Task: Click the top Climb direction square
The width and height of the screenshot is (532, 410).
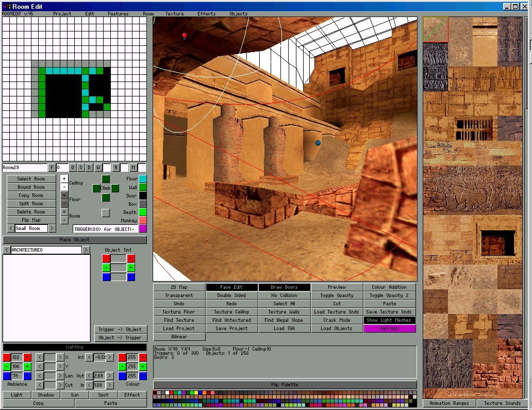Action: (x=106, y=179)
